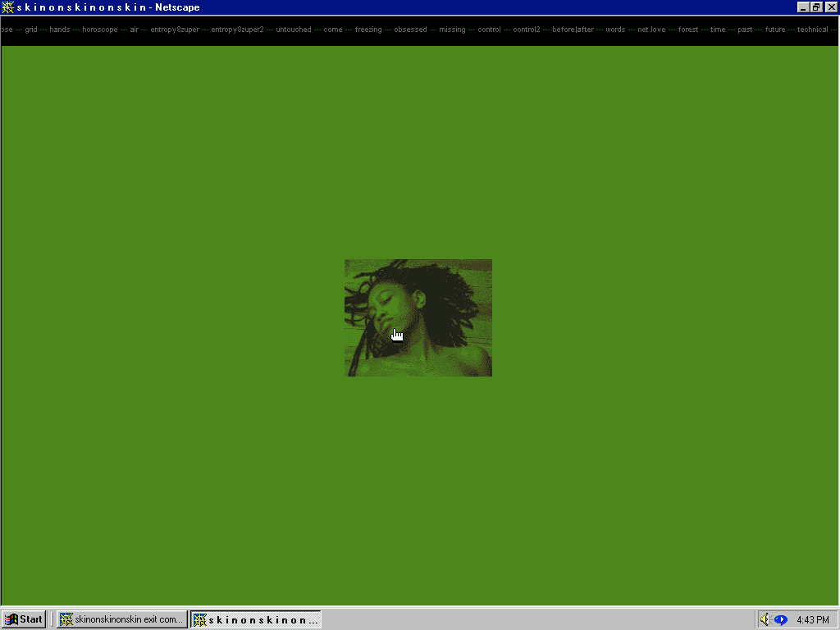Open the 'entropy8zuper' link
The width and height of the screenshot is (840, 630).
coord(174,30)
